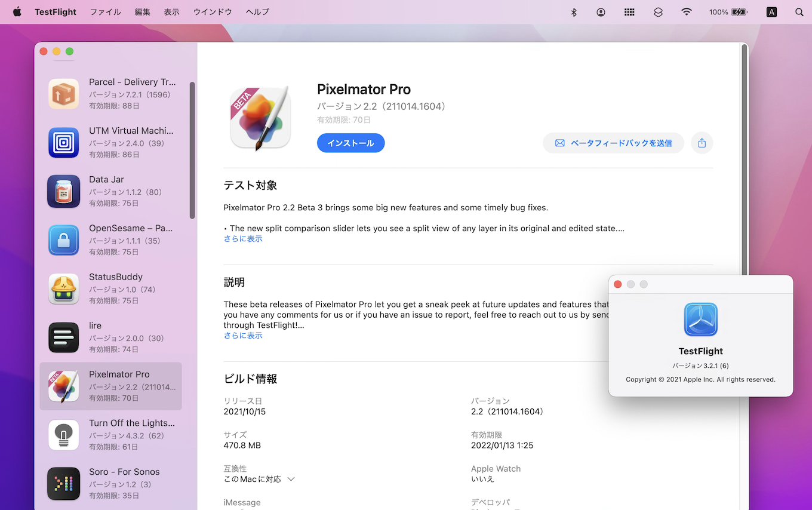Select the UTM Virtual Machines app icon
Image resolution: width=812 pixels, height=510 pixels.
[x=64, y=143]
